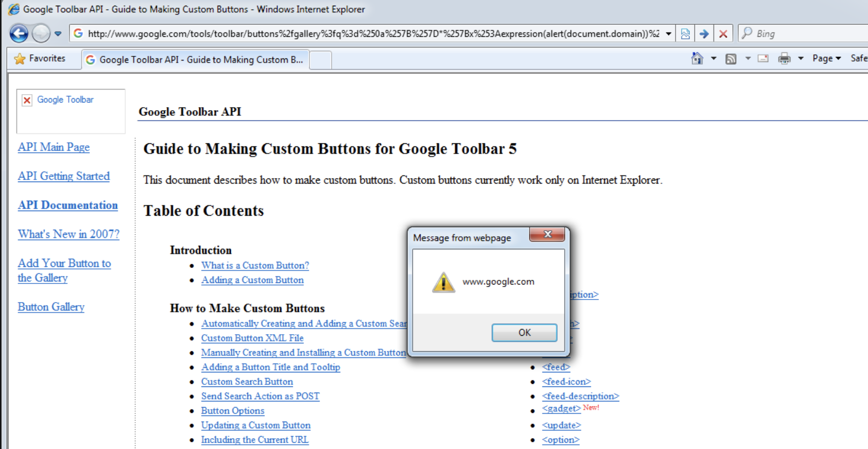Image resolution: width=868 pixels, height=449 pixels.
Task: Open Manually Creating and Installing link
Action: click(304, 352)
